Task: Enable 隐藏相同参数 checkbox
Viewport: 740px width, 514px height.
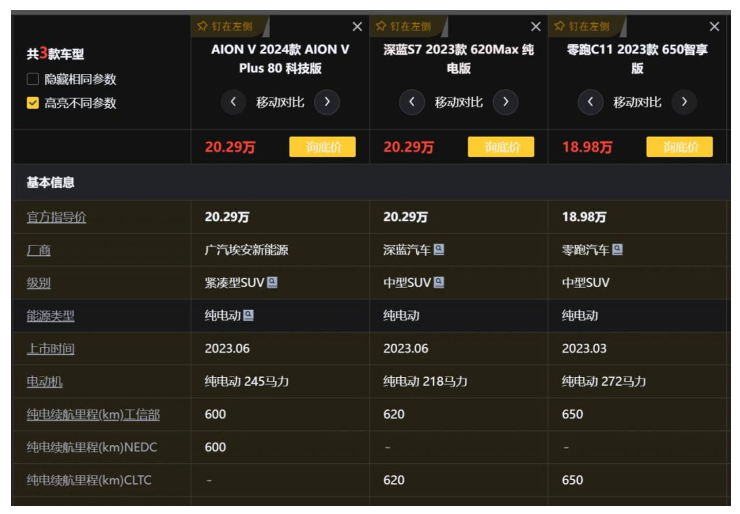Action: click(x=33, y=79)
